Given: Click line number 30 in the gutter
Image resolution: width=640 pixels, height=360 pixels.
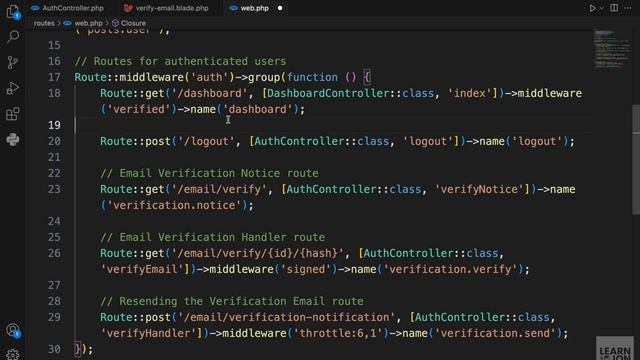Looking at the screenshot, I should [x=54, y=349].
